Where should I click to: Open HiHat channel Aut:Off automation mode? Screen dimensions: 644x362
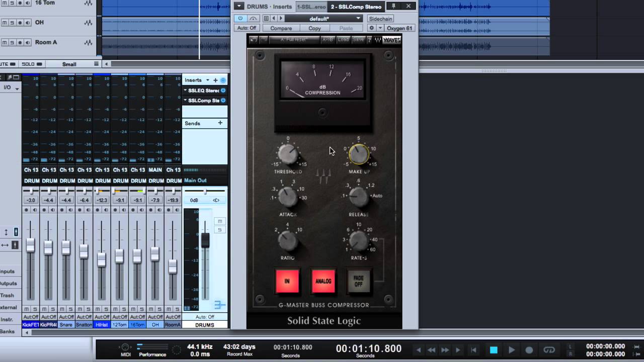point(102,317)
